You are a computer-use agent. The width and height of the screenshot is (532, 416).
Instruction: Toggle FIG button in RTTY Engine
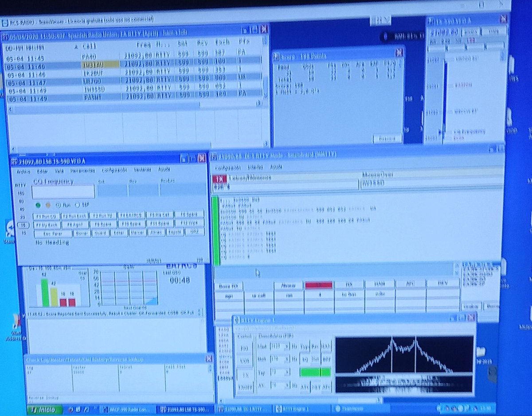(x=244, y=348)
